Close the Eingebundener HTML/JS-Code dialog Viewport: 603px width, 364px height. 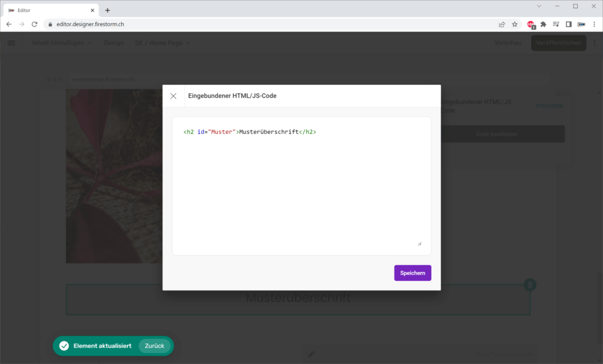(173, 96)
